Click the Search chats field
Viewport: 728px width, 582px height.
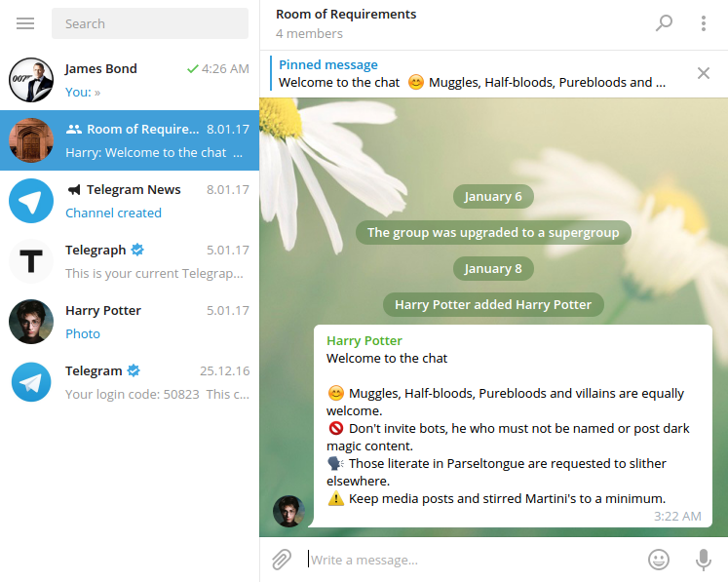point(149,23)
